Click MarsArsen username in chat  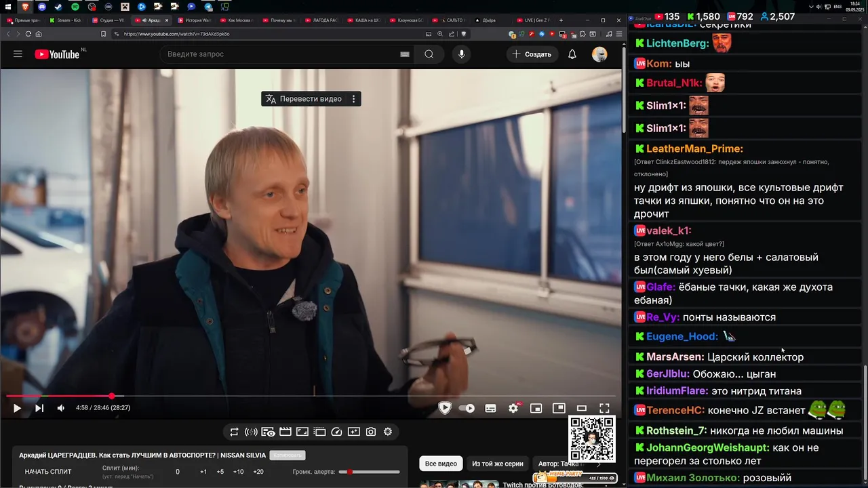[675, 357]
